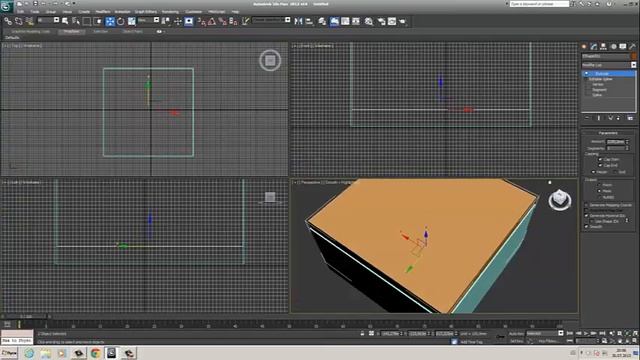Open the Hierarchy command panel tab
The image size is (640, 360).
[x=603, y=47]
